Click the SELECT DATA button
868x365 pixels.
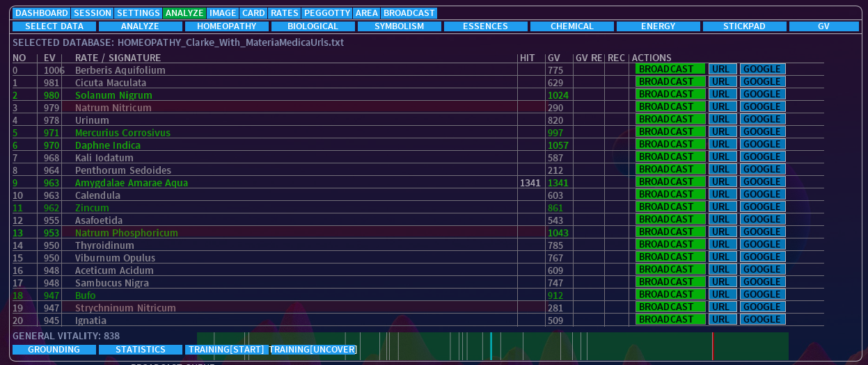coord(54,26)
